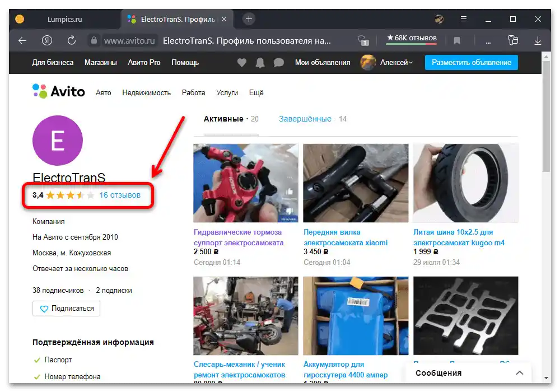The width and height of the screenshot is (560, 392).
Task: Open the Работа category
Action: pos(193,93)
